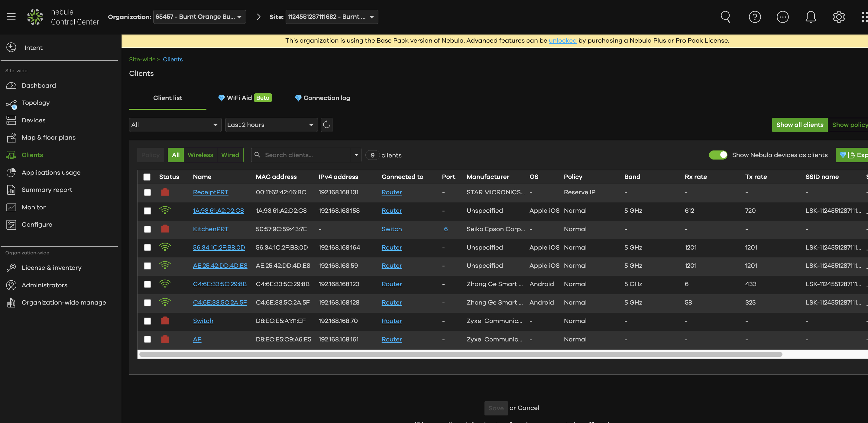Check the ReceiptPRT row checkbox
This screenshot has width=868, height=423.
pos(147,192)
